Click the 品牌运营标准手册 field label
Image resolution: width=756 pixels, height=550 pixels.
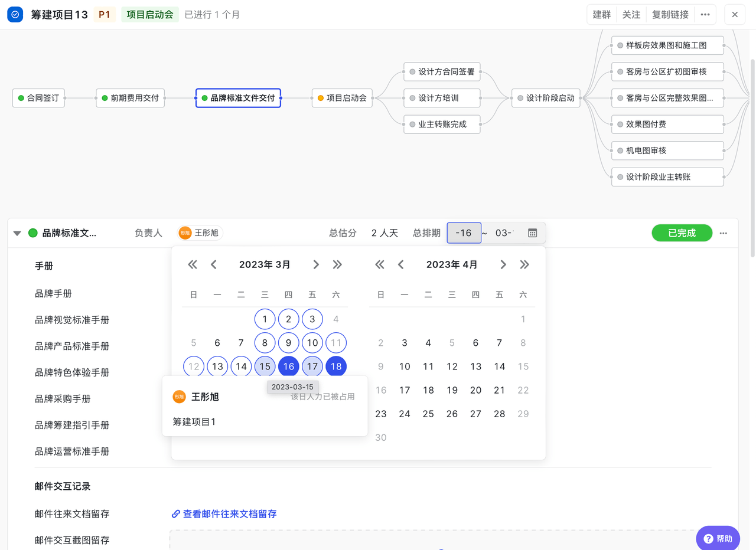(72, 451)
